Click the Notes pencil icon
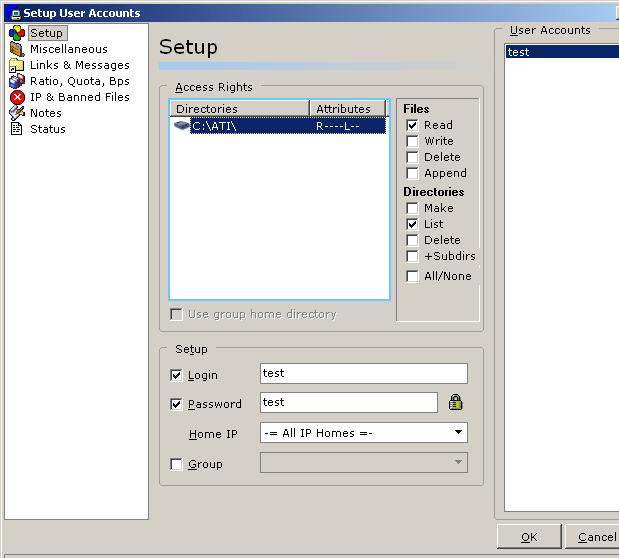 (17, 113)
